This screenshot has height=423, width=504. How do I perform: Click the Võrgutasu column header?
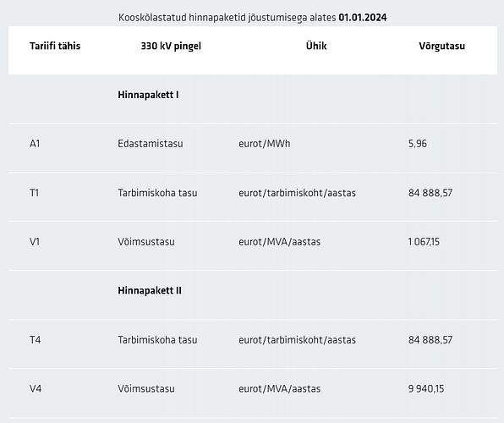point(442,46)
